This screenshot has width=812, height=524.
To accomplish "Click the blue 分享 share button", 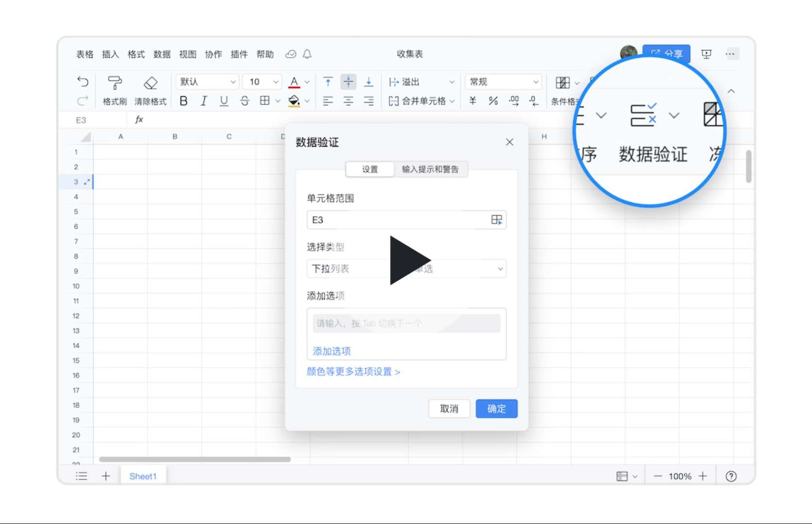I will (x=666, y=51).
